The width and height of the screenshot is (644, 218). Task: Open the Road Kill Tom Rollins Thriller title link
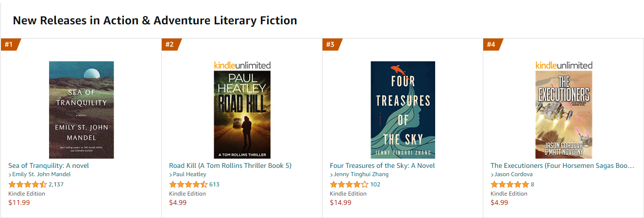coord(230,165)
